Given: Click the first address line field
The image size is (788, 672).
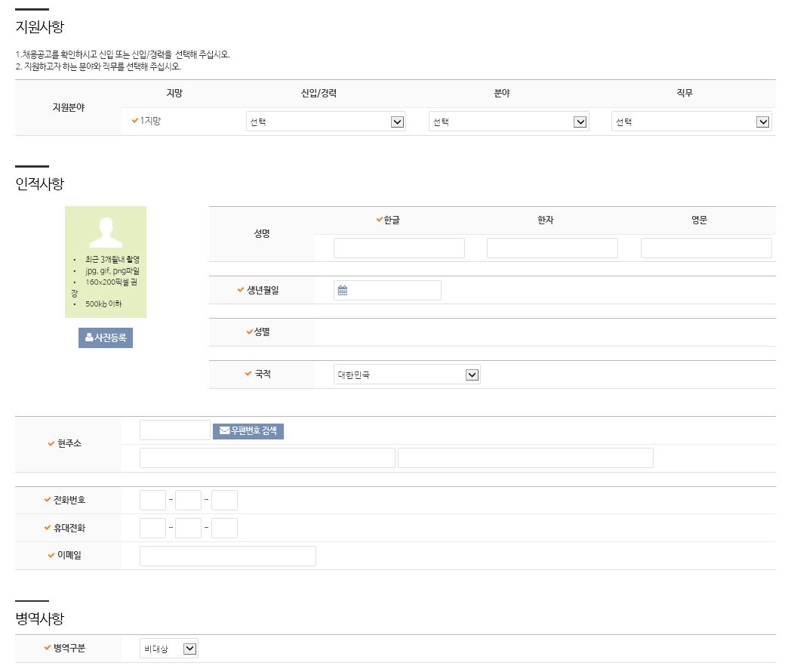Looking at the screenshot, I should [267, 458].
